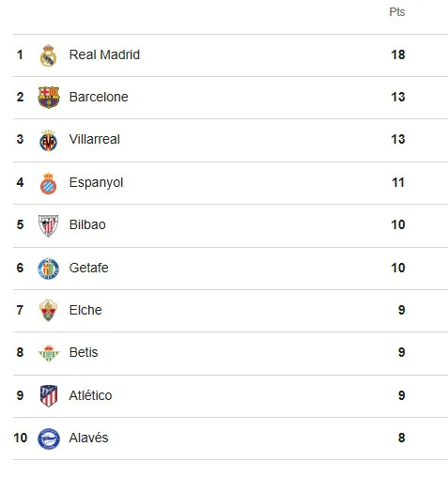Click Real Madrid's 18 points value

click(398, 54)
